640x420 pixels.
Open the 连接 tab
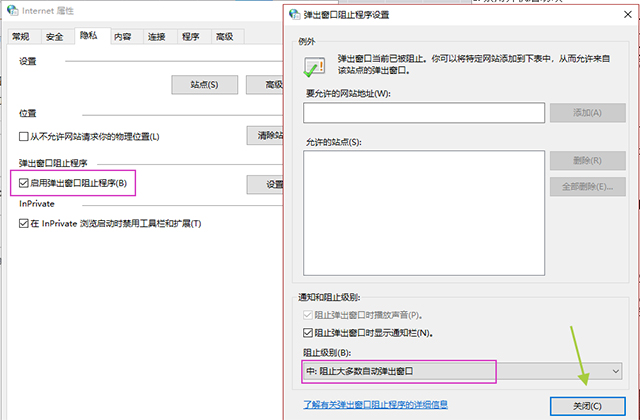tap(156, 37)
